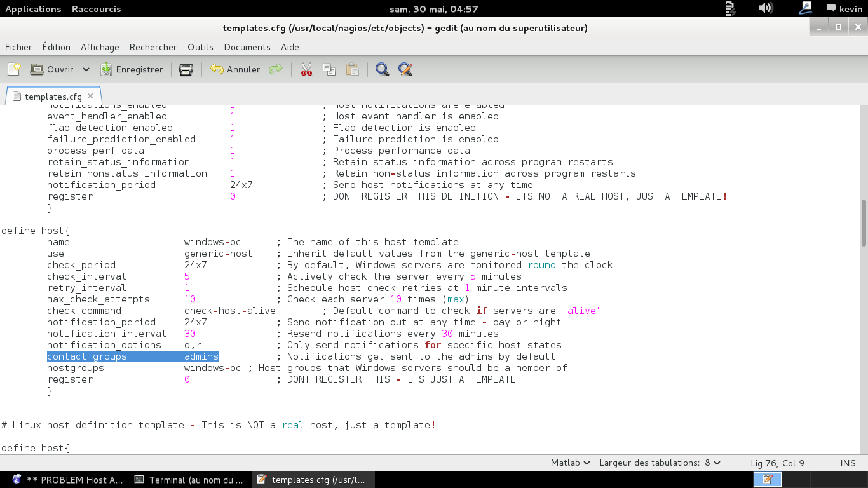Open search with magnifier icon
868x488 pixels.
(382, 69)
